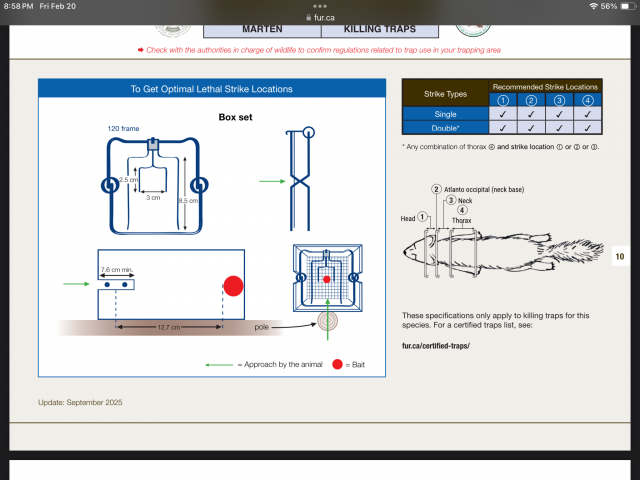640x480 pixels.
Task: Click the pole cross-section circle icon
Action: coord(327,322)
